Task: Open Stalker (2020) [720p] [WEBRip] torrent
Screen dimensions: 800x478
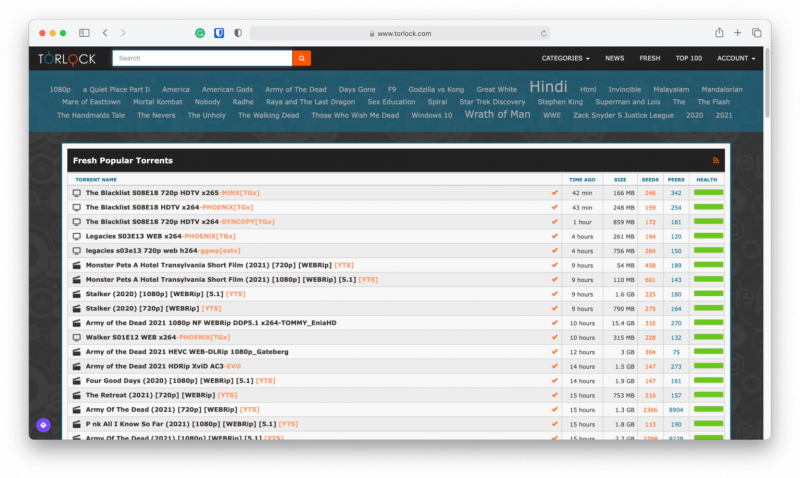Action: [x=153, y=308]
